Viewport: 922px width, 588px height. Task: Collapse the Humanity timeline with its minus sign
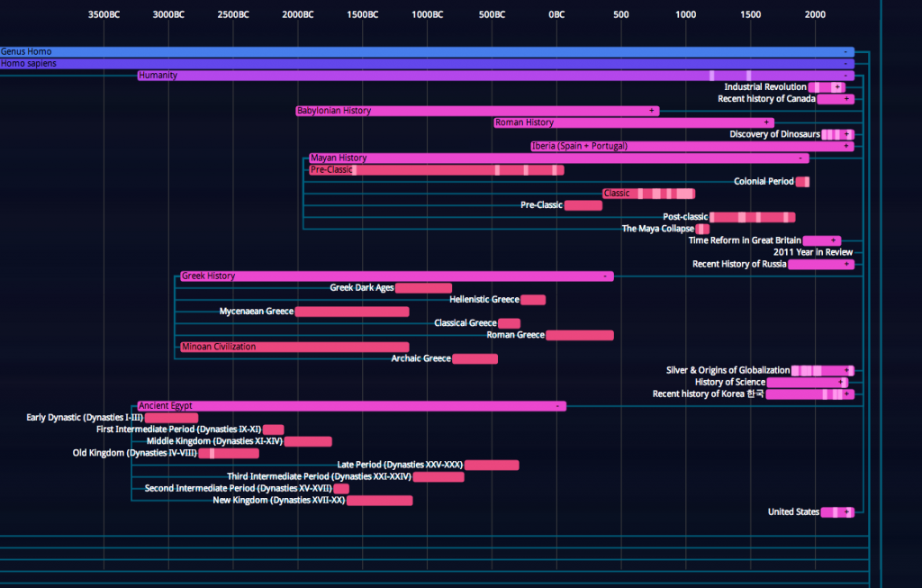point(845,76)
